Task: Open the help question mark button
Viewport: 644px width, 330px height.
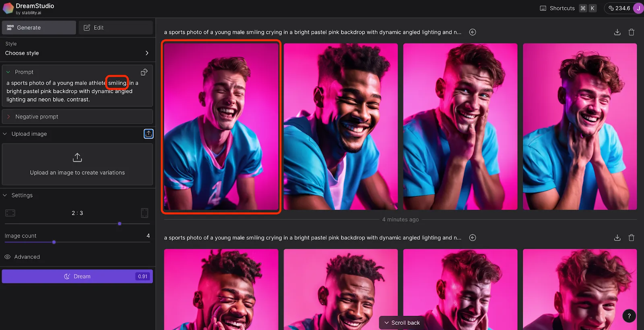Action: click(x=629, y=316)
